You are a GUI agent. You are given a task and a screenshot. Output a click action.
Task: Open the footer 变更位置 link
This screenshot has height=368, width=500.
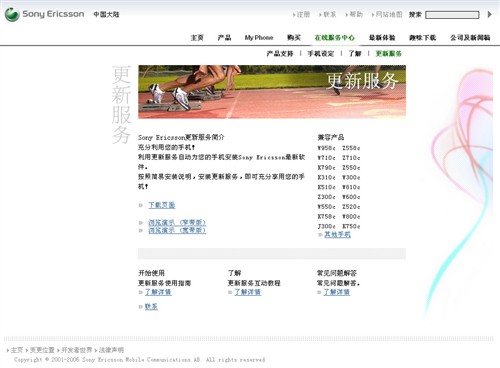[x=42, y=350]
